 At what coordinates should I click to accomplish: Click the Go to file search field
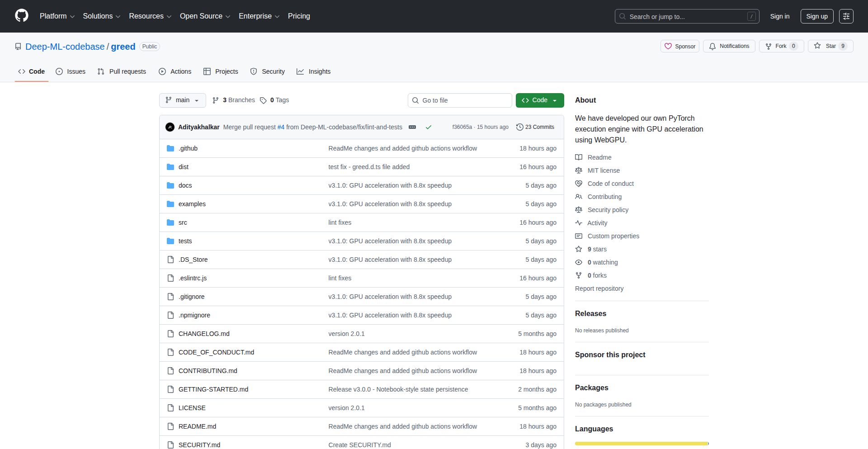pyautogui.click(x=460, y=100)
